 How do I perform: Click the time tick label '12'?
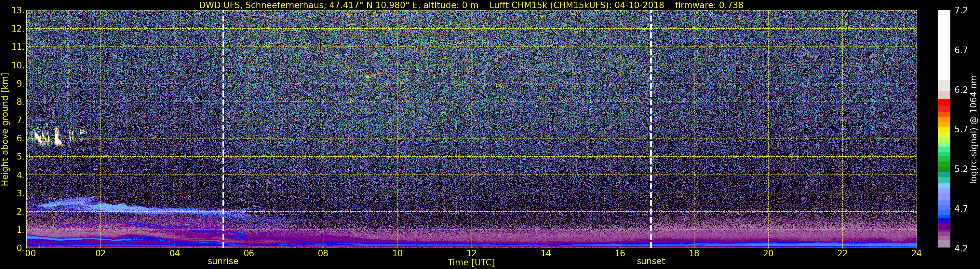click(471, 254)
